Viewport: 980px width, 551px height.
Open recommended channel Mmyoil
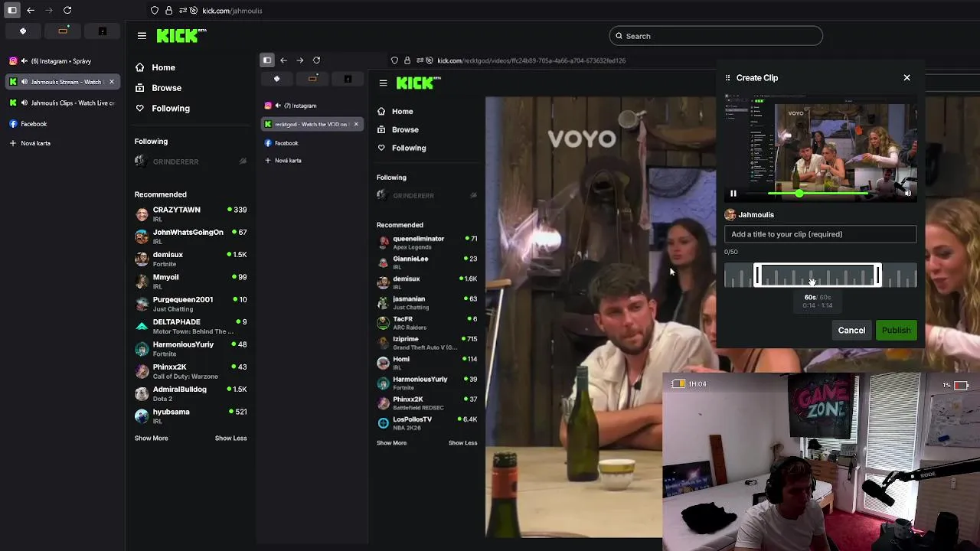point(190,281)
